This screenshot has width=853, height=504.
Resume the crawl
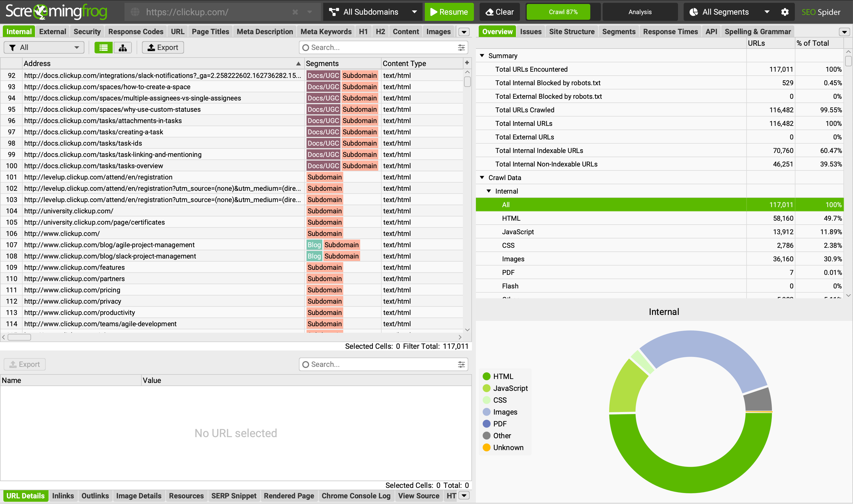[449, 12]
